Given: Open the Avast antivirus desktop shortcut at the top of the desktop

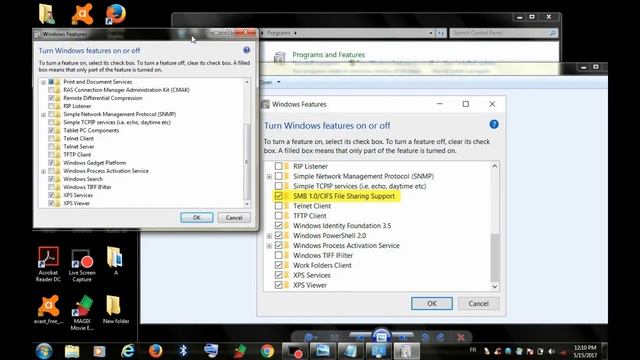Looking at the screenshot, I should pyautogui.click(x=82, y=14).
